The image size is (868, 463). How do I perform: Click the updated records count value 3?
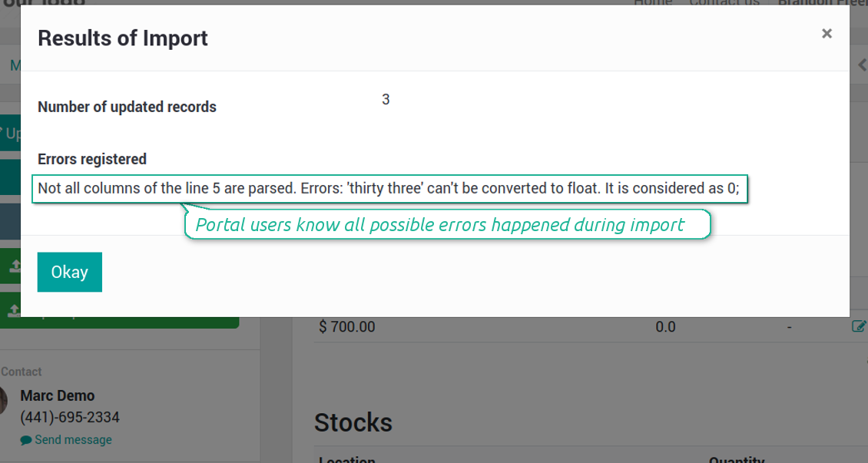coord(386,99)
